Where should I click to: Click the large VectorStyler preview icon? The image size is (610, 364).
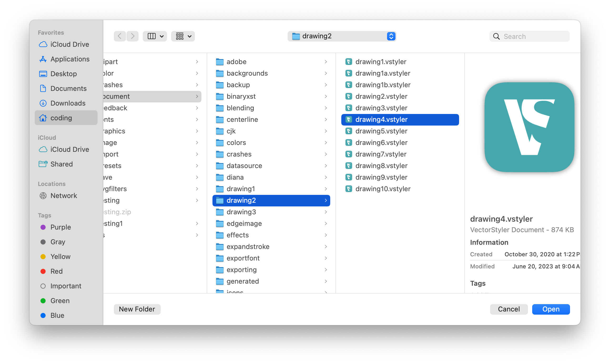click(x=529, y=127)
